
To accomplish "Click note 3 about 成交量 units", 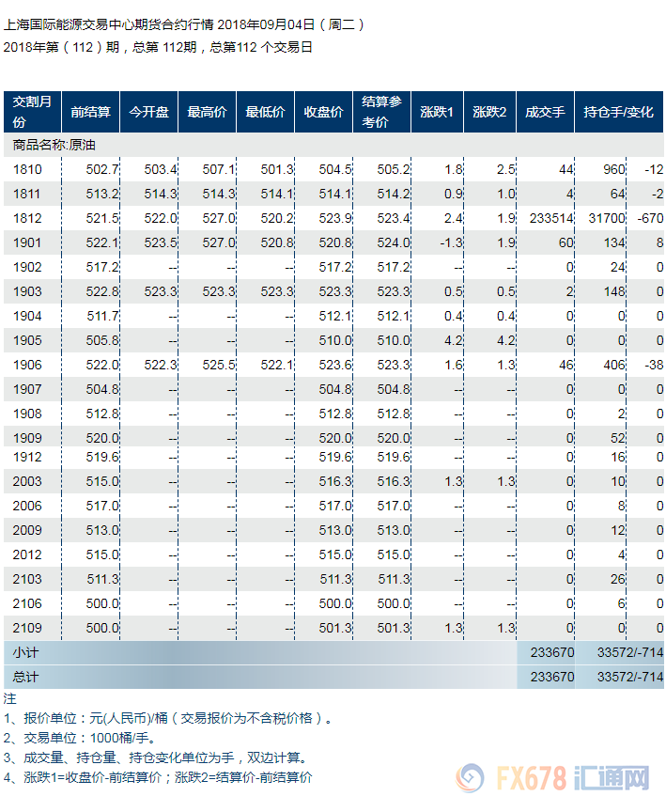I will point(158,757).
